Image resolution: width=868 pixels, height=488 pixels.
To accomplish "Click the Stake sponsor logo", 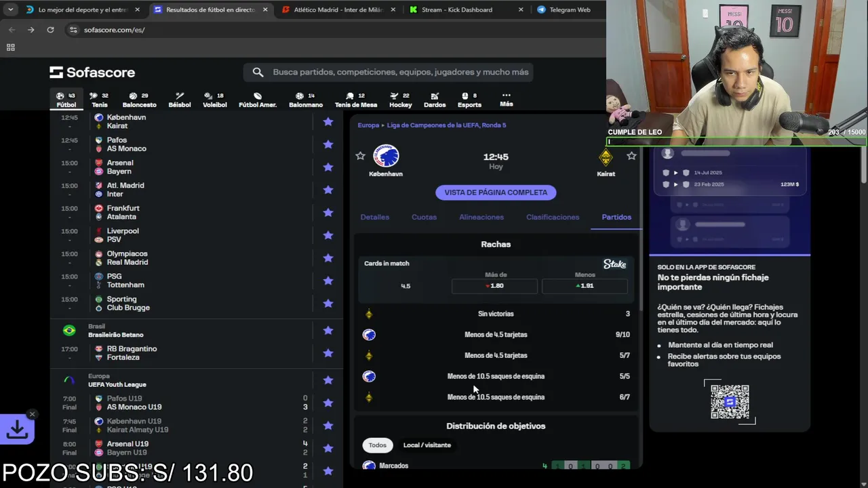I will point(614,264).
